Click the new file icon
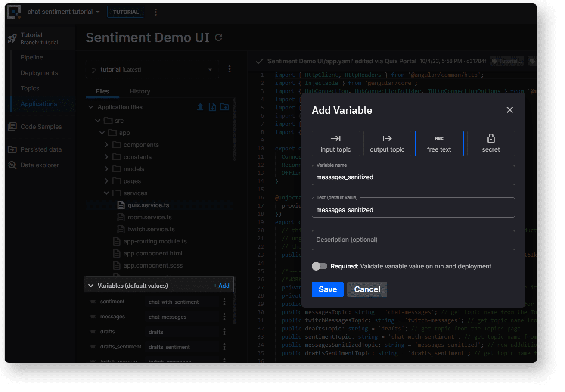This screenshot has width=565, height=392. (x=212, y=107)
